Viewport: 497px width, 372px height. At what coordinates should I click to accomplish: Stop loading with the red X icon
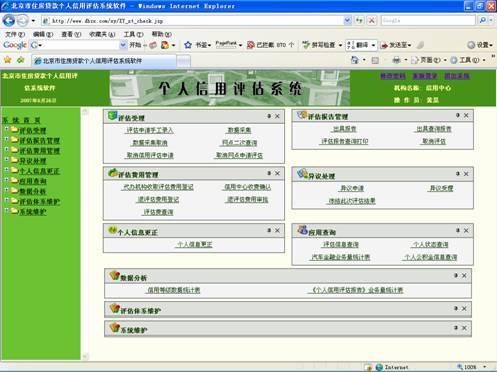372,21
